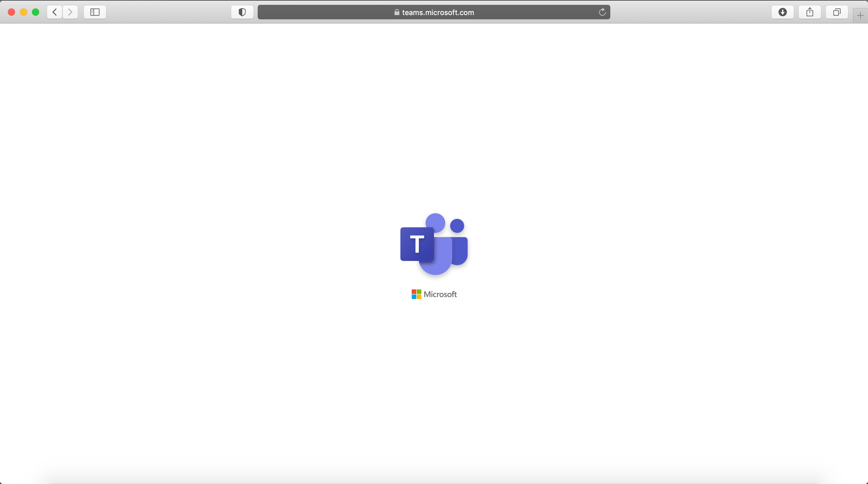This screenshot has height=484, width=868.
Task: Open the Share menu
Action: 810,12
